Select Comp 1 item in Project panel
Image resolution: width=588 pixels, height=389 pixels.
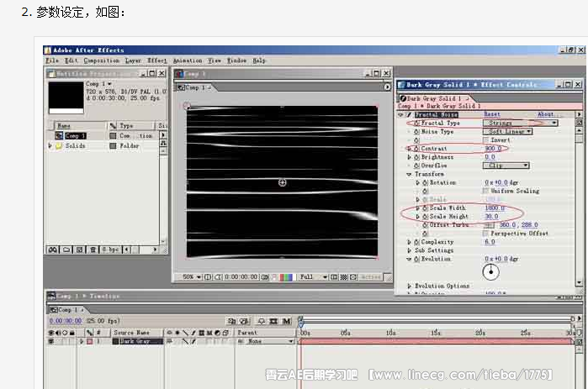click(x=75, y=136)
